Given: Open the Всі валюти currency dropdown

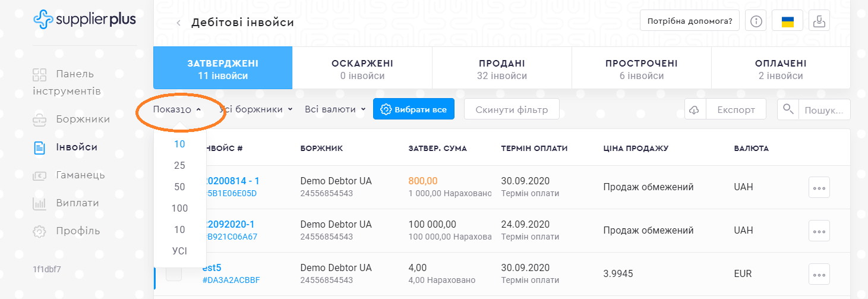Looking at the screenshot, I should pos(334,109).
